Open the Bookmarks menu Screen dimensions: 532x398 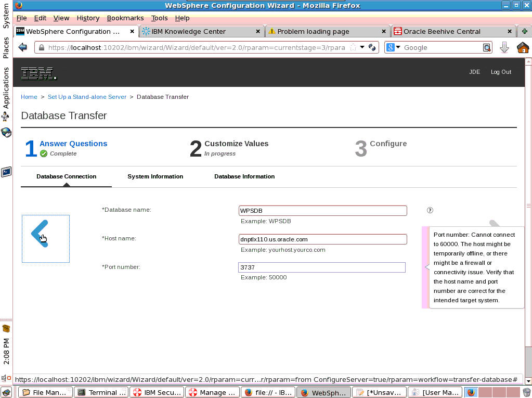pos(125,18)
